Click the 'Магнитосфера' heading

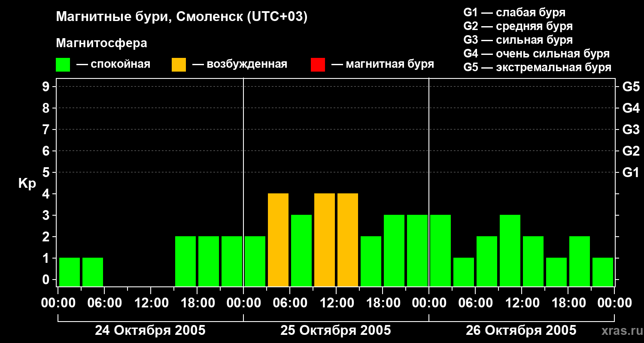click(x=101, y=43)
